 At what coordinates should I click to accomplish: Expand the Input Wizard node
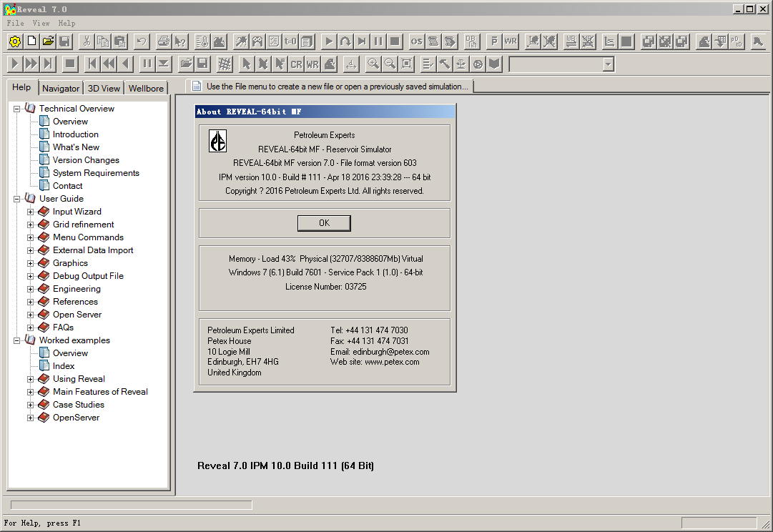click(31, 212)
